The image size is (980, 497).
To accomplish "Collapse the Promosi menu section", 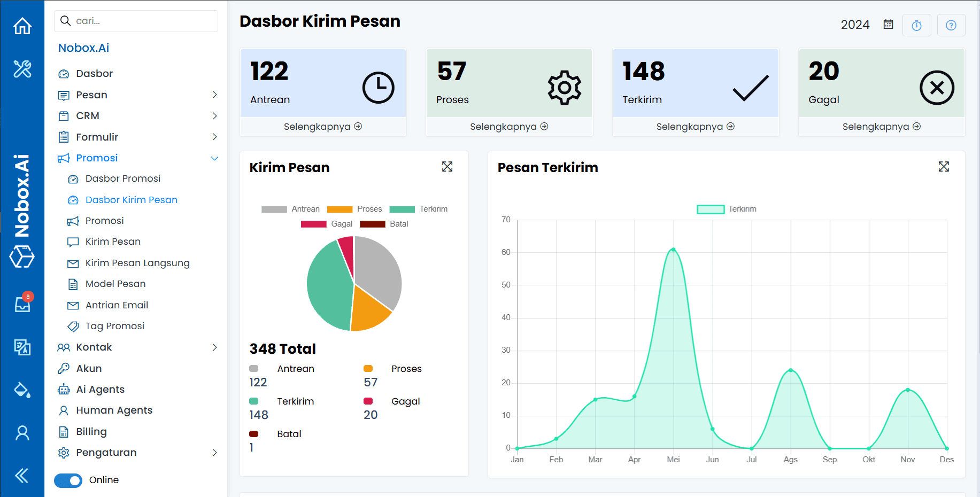I will point(215,158).
